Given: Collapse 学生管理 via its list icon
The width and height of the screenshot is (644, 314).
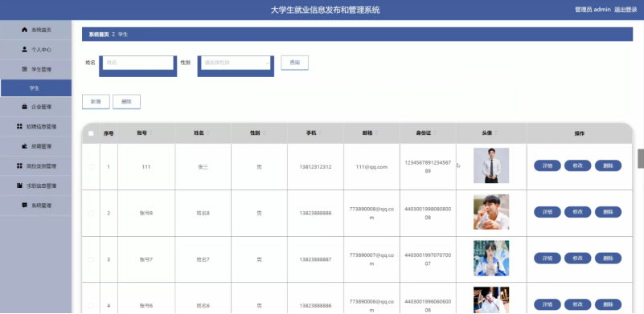Looking at the screenshot, I should [x=24, y=69].
